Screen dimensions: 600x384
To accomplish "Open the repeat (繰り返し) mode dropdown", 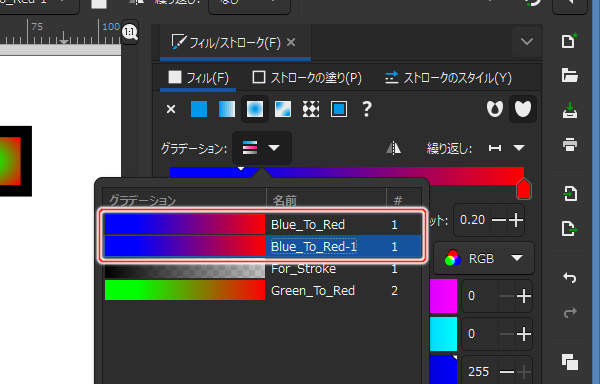I will [x=507, y=148].
